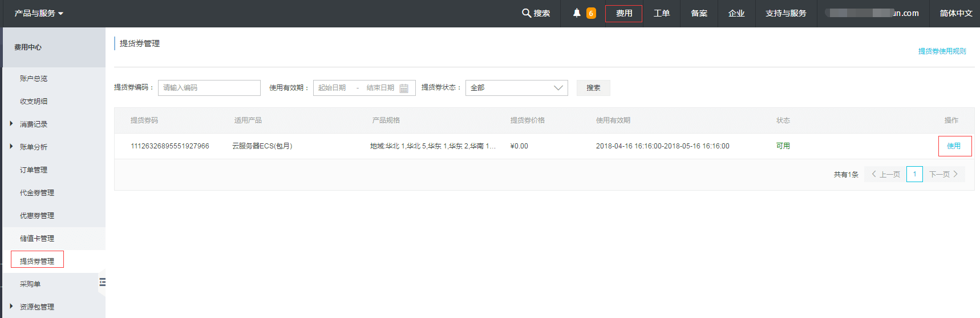The width and height of the screenshot is (980, 318).
Task: Open the 费用 top menu
Action: click(623, 13)
